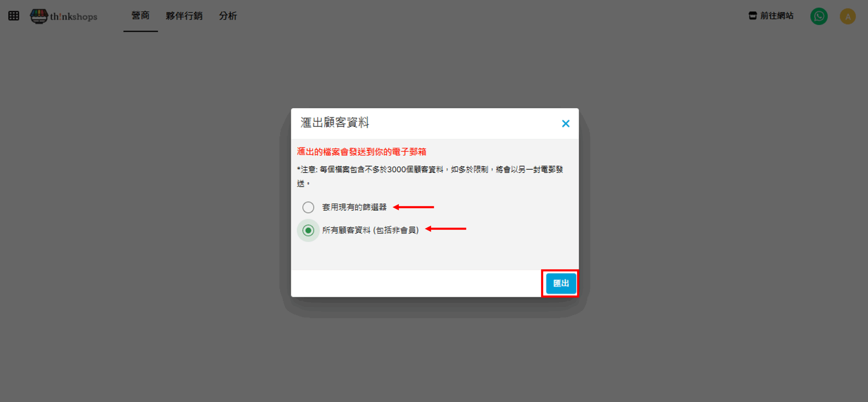This screenshot has width=868, height=402.
Task: Click the thinkshops brand name text
Action: click(74, 17)
